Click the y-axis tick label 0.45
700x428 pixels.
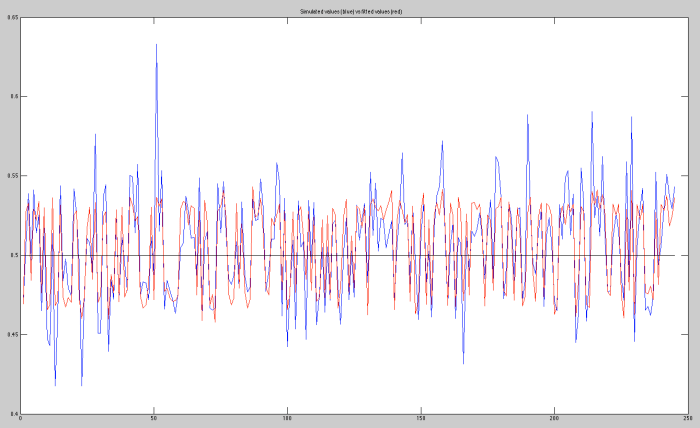click(13, 334)
